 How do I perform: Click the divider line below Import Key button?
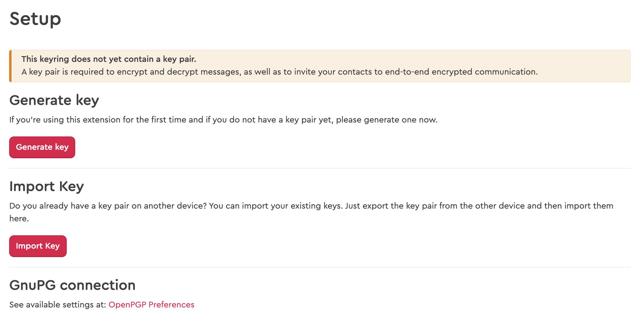point(320,267)
